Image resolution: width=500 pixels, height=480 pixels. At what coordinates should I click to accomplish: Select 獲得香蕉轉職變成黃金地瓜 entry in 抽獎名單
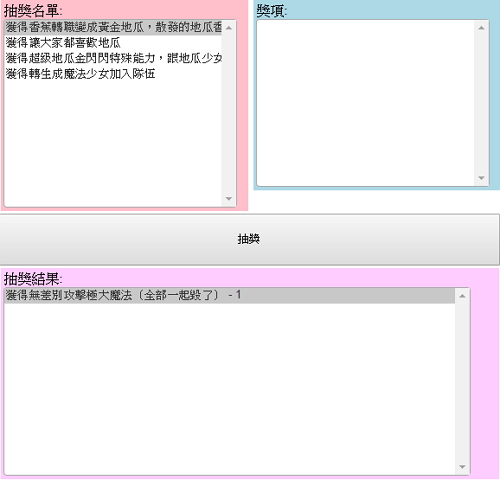pos(113,27)
